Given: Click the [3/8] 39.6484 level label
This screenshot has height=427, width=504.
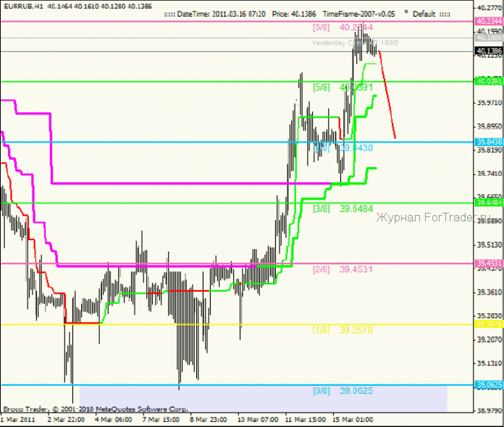Looking at the screenshot, I should click(x=343, y=208).
